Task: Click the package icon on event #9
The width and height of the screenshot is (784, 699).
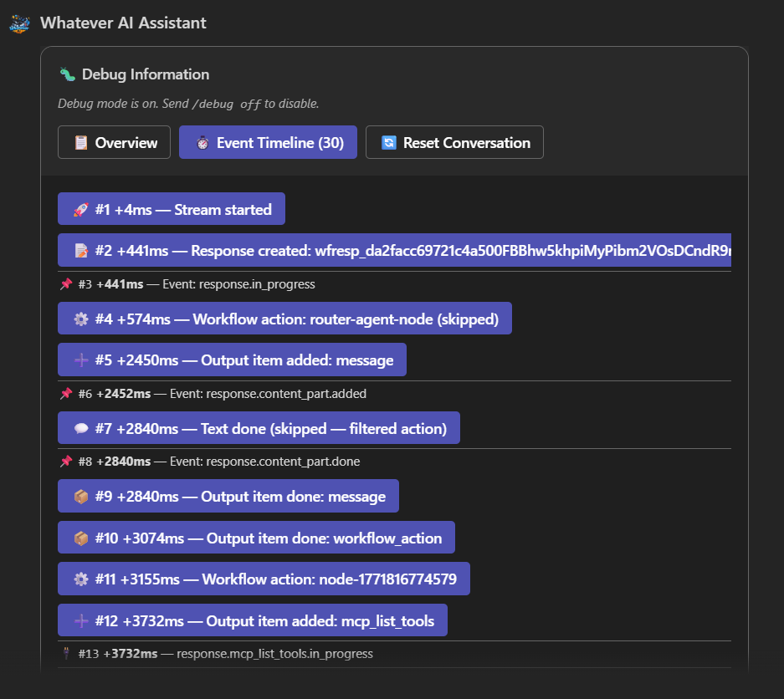Action: [x=80, y=497]
